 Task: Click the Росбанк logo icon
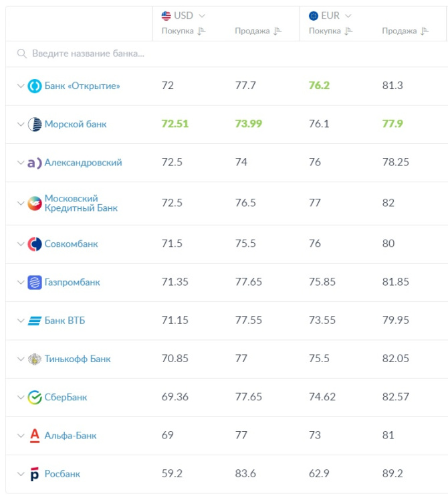click(35, 475)
